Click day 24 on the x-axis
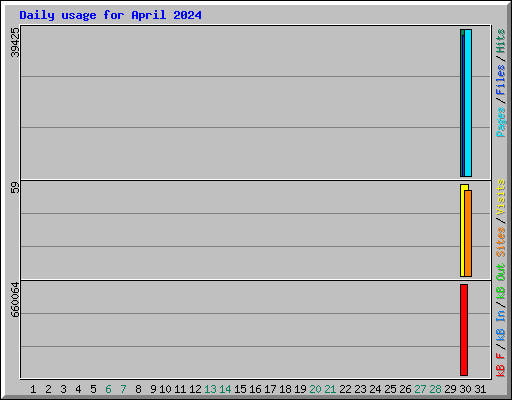This screenshot has height=400, width=512. click(x=375, y=389)
